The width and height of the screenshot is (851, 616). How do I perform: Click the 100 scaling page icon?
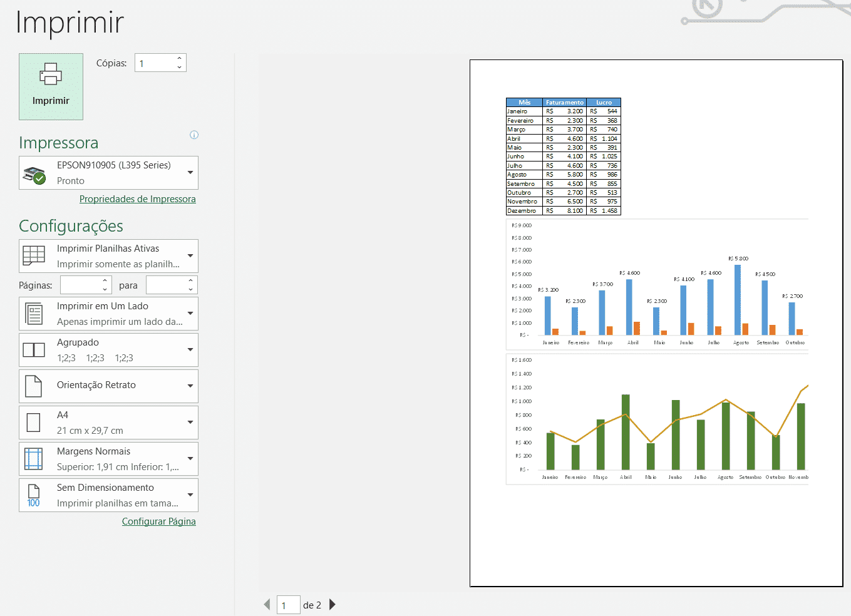[34, 495]
